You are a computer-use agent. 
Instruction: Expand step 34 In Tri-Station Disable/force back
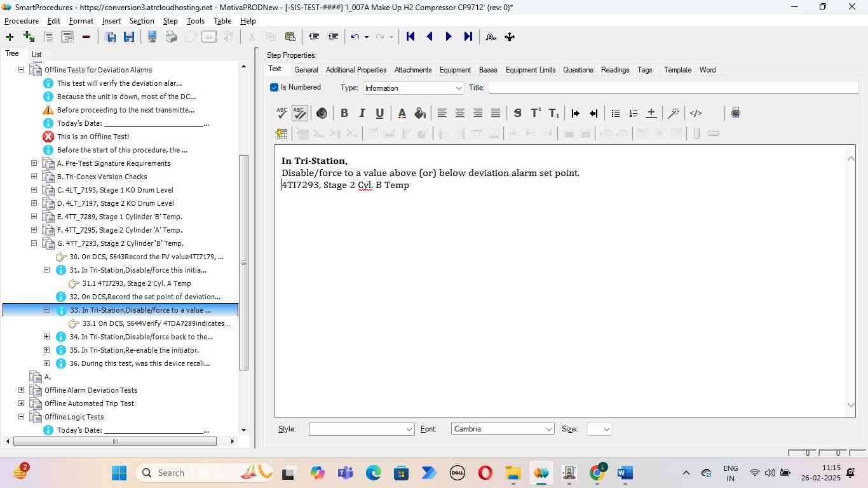47,337
